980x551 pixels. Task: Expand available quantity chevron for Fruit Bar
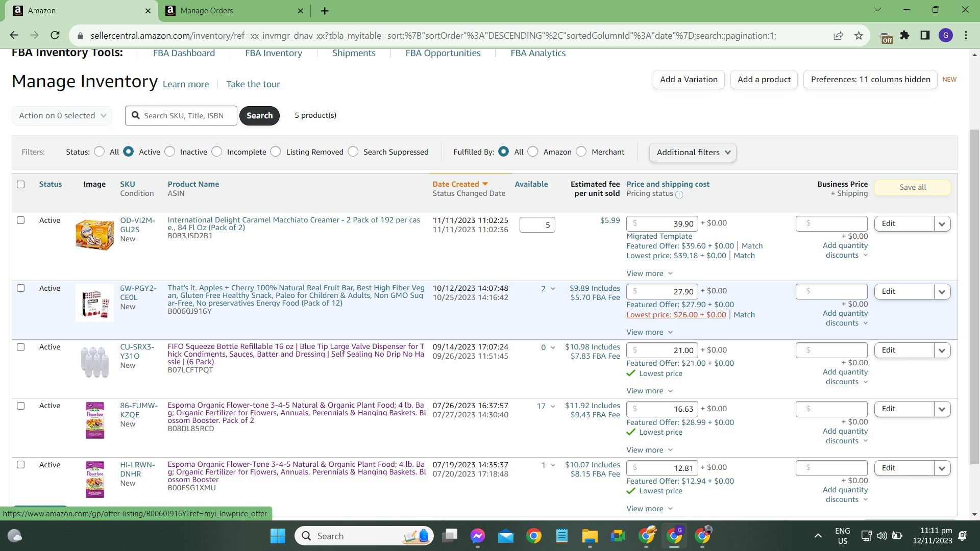[553, 289]
